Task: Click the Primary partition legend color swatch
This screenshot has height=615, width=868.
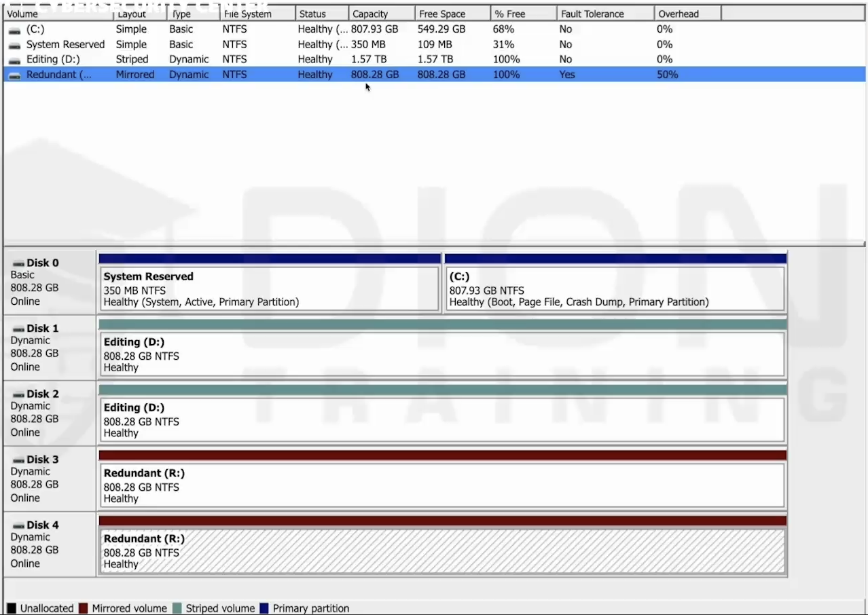Action: [x=264, y=608]
